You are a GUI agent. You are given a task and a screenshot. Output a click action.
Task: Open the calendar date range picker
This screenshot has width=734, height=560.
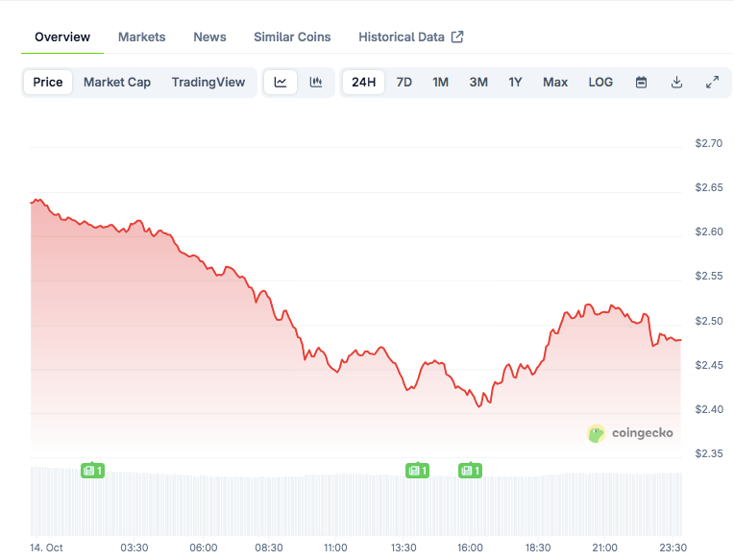(x=641, y=83)
